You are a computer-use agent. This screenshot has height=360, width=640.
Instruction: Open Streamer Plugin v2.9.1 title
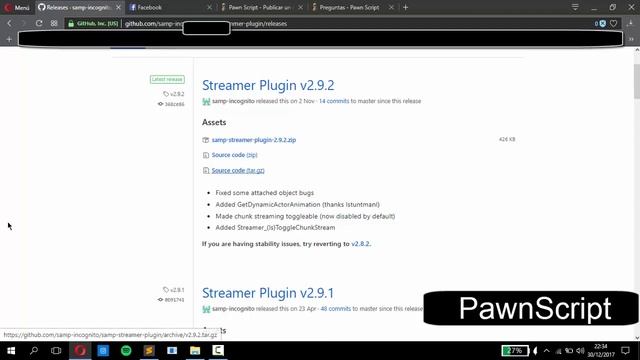pos(268,293)
